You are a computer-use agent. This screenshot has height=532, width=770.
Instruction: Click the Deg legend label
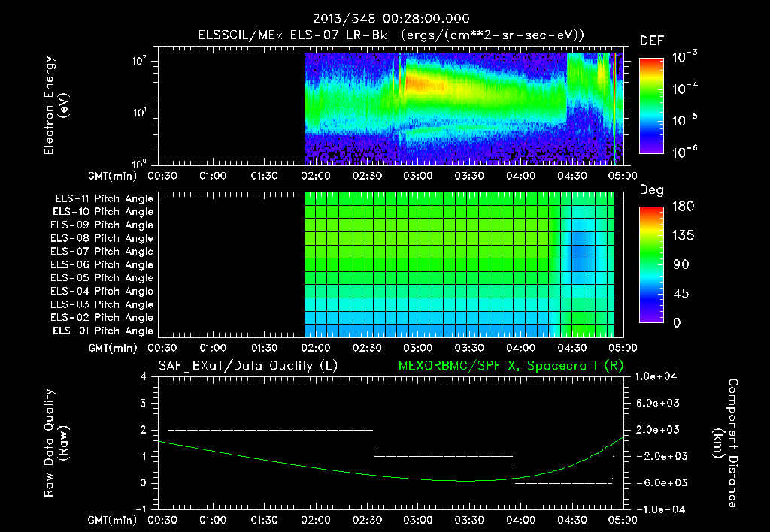coord(651,190)
